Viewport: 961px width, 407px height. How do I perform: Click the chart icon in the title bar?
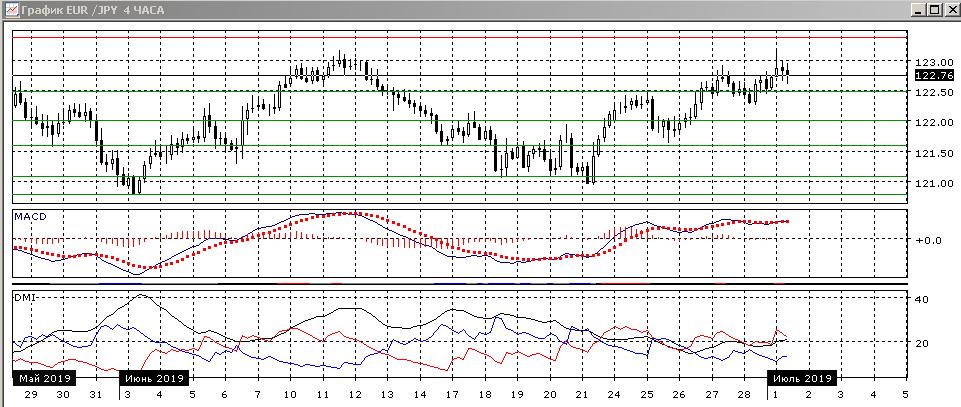tap(9, 9)
